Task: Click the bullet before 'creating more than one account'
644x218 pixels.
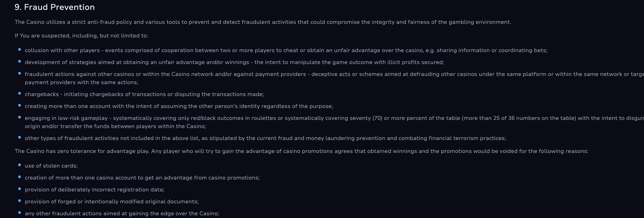Action: (20, 105)
